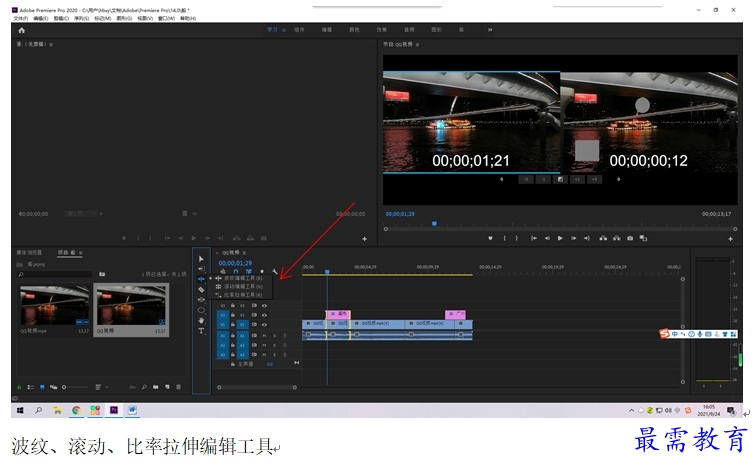756x471 pixels.
Task: Click the Lift button
Action: 603,238
